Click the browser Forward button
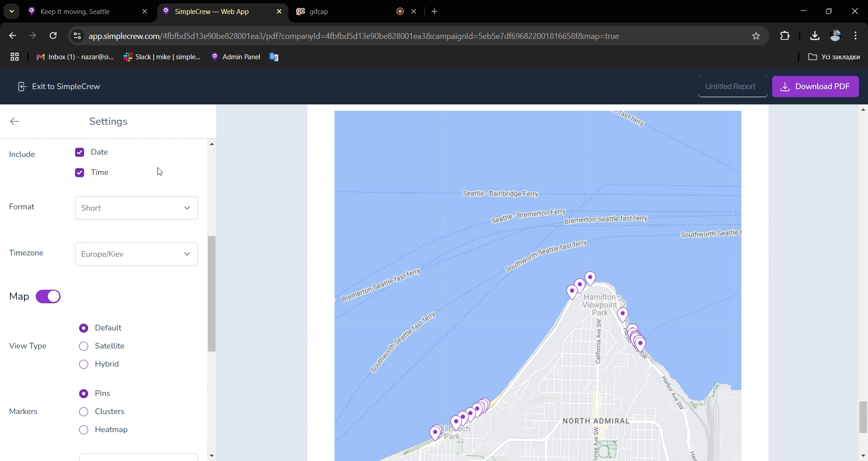The image size is (868, 461). (33, 36)
